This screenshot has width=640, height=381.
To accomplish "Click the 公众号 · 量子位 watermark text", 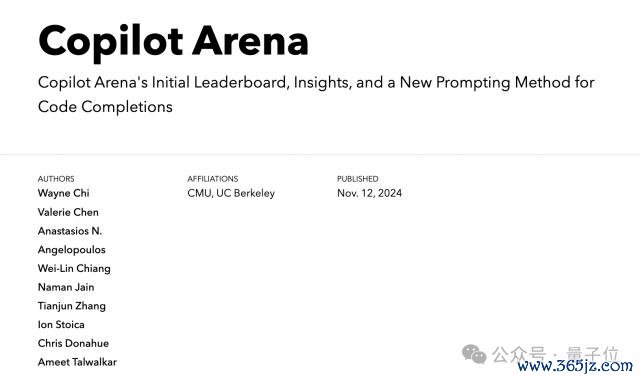I will click(x=555, y=354).
